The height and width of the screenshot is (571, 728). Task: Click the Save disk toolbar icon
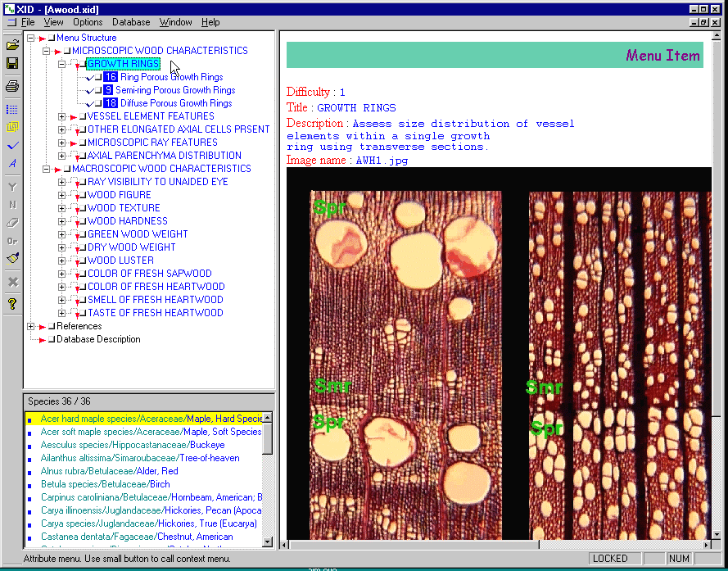(x=12, y=64)
